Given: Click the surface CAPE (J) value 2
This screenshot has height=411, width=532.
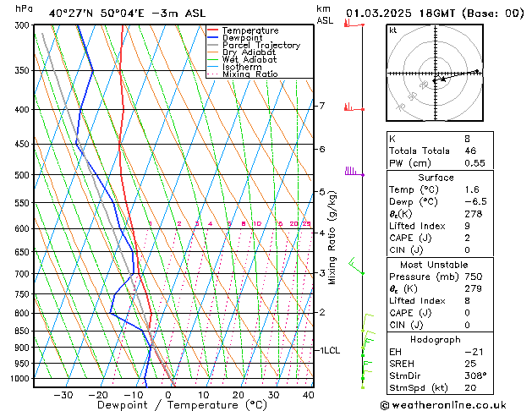Looking at the screenshot, I should (467, 238).
